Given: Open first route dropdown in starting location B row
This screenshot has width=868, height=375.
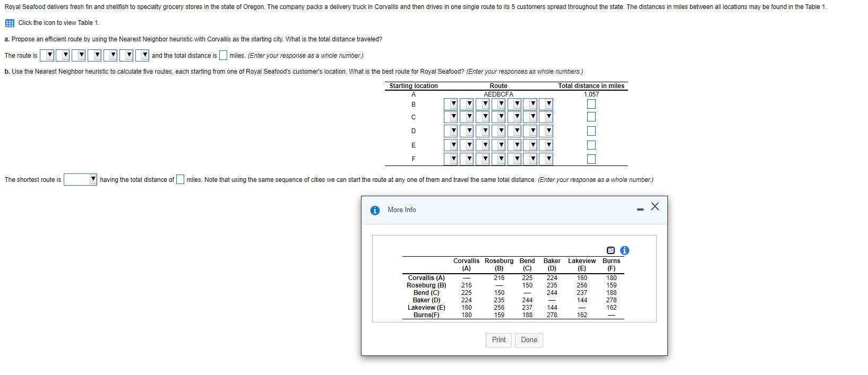Looking at the screenshot, I should pyautogui.click(x=451, y=104).
